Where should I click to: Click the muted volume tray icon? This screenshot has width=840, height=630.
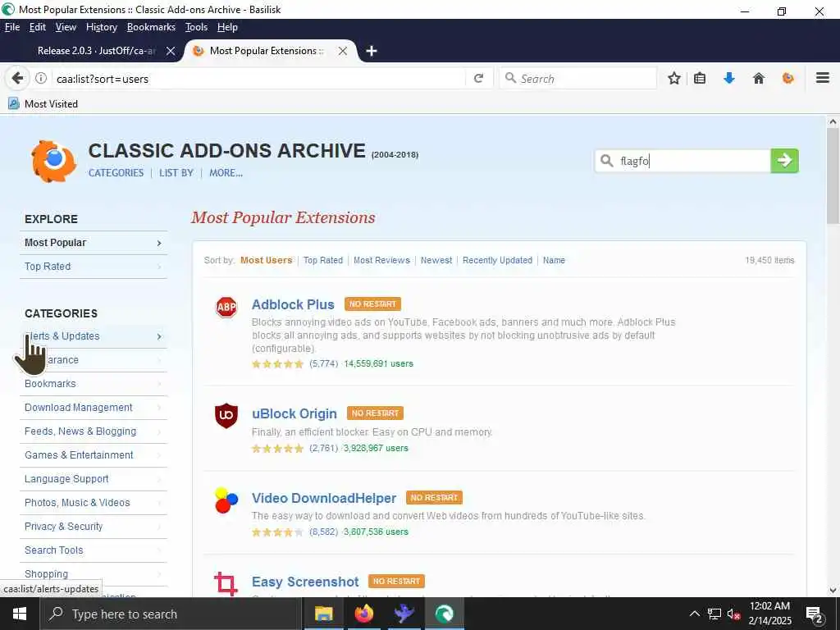click(x=733, y=614)
